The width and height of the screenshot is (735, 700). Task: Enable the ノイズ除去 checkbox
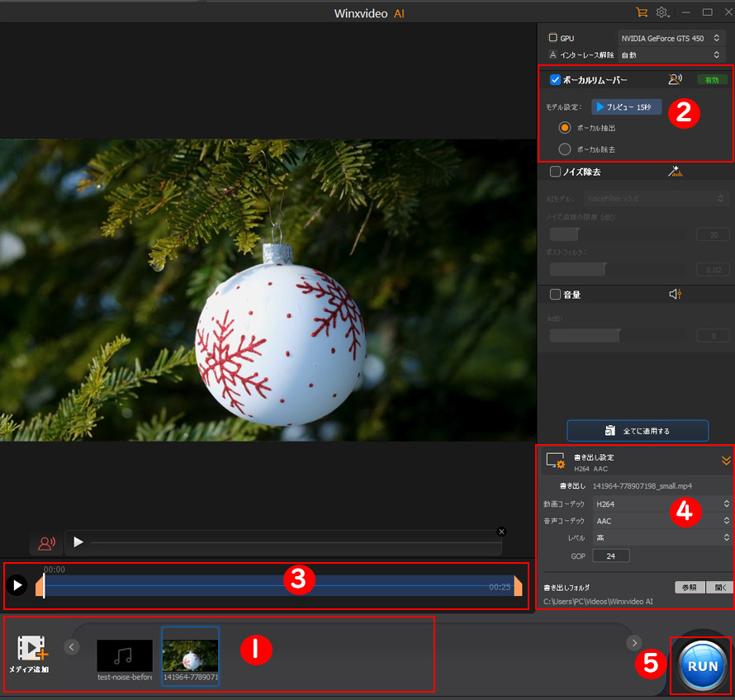[556, 172]
